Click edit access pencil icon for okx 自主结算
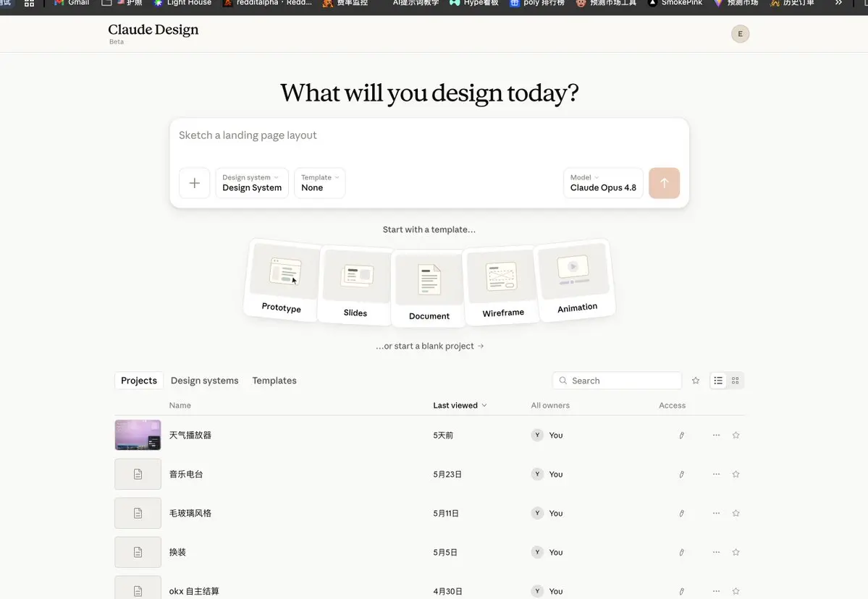Image resolution: width=868 pixels, height=599 pixels. tap(681, 591)
